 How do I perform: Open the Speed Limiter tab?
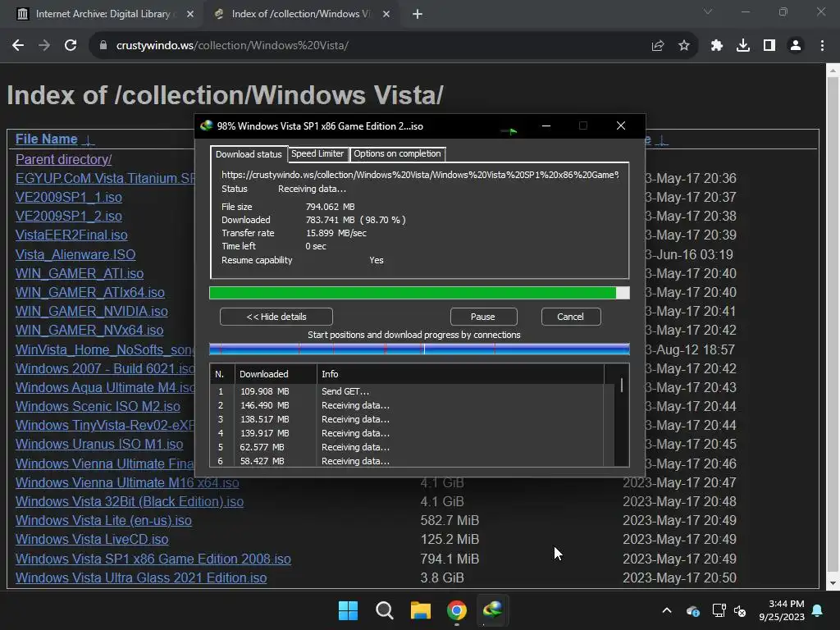[x=317, y=153]
